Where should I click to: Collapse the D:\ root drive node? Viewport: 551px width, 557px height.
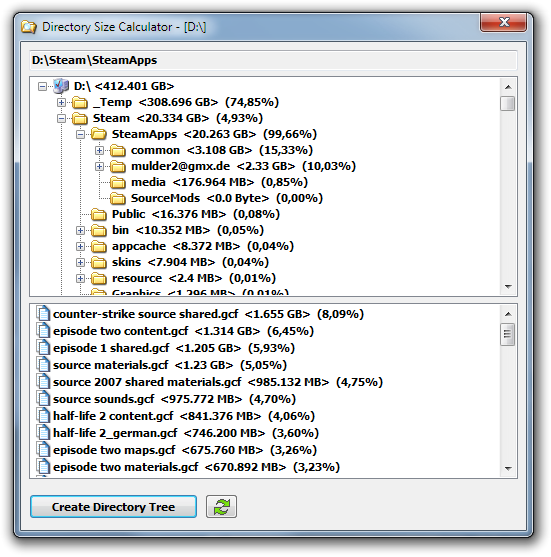click(42, 86)
